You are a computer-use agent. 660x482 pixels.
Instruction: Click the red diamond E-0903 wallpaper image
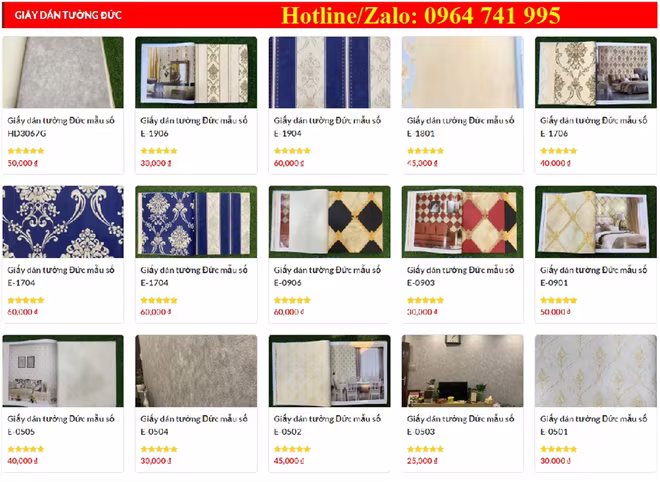click(463, 222)
